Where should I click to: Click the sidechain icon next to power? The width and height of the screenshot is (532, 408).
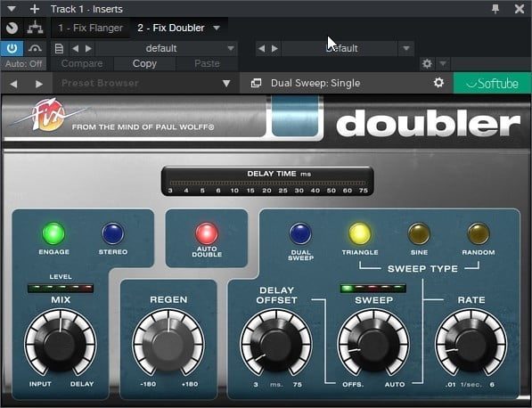click(36, 48)
